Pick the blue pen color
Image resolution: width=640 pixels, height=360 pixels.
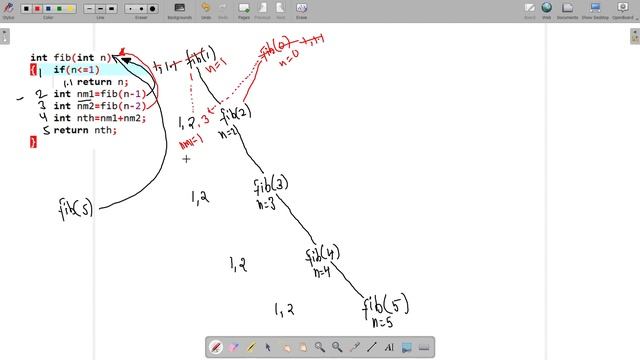click(49, 9)
